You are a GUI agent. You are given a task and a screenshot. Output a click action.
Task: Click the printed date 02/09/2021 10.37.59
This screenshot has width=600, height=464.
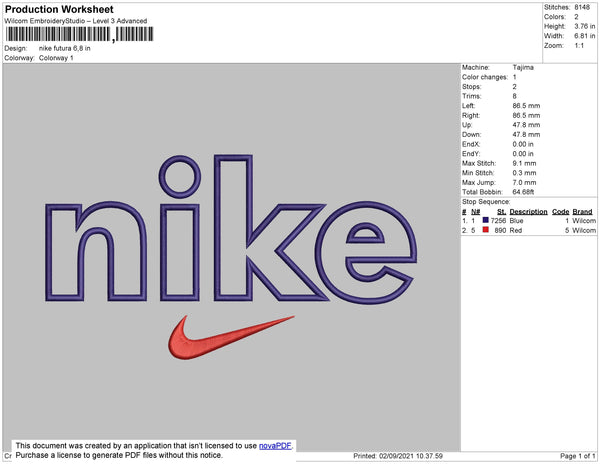411,456
